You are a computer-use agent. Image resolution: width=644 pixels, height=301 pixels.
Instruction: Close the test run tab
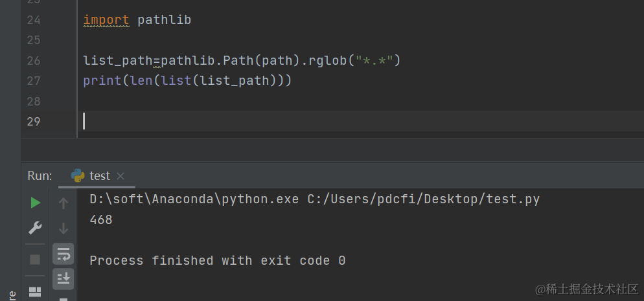[121, 176]
